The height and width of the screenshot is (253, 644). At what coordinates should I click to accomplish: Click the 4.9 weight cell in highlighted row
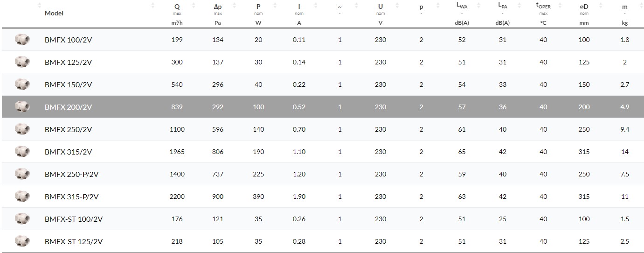click(625, 107)
